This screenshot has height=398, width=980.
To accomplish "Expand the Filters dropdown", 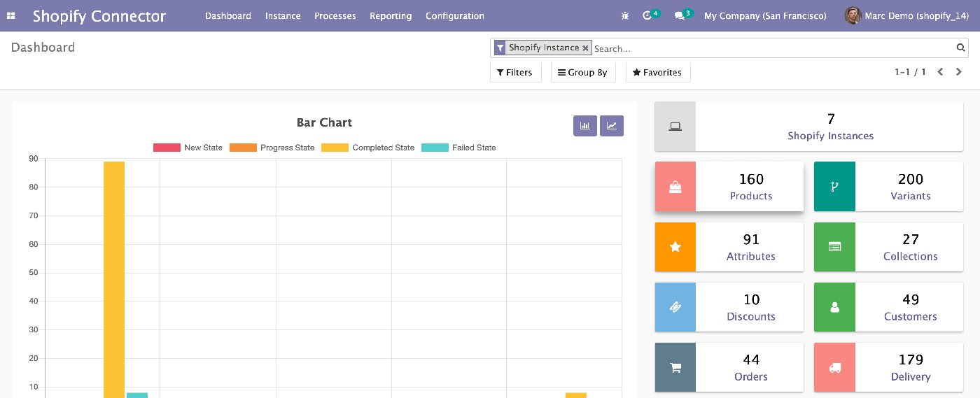I will (515, 72).
